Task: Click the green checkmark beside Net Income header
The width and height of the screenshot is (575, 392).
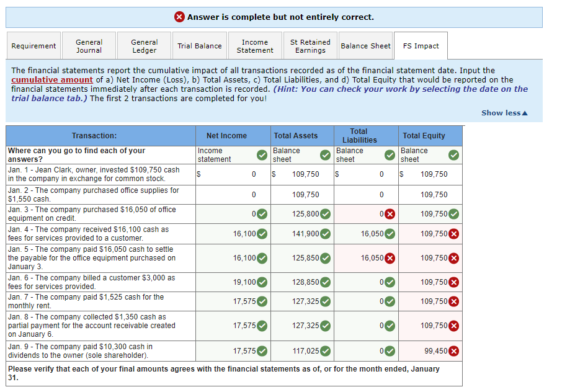Action: 262,156
